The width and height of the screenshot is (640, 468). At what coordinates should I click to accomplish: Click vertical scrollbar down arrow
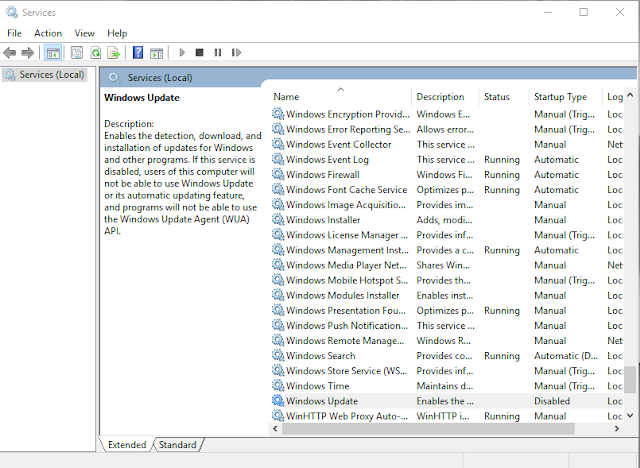click(x=630, y=416)
